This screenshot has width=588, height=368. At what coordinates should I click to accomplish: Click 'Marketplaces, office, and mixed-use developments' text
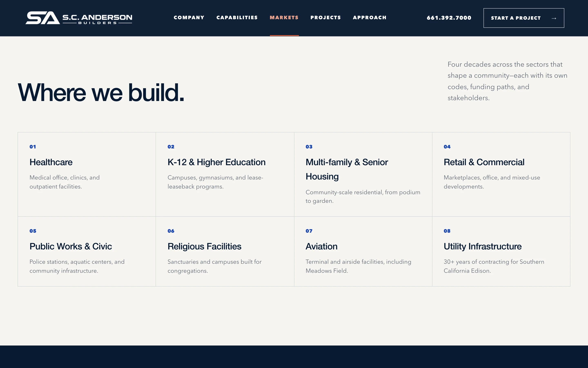492,182
